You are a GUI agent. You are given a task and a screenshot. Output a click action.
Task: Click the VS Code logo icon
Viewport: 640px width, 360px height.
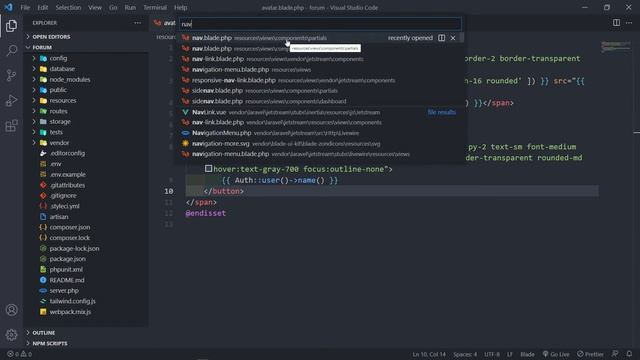click(x=9, y=7)
